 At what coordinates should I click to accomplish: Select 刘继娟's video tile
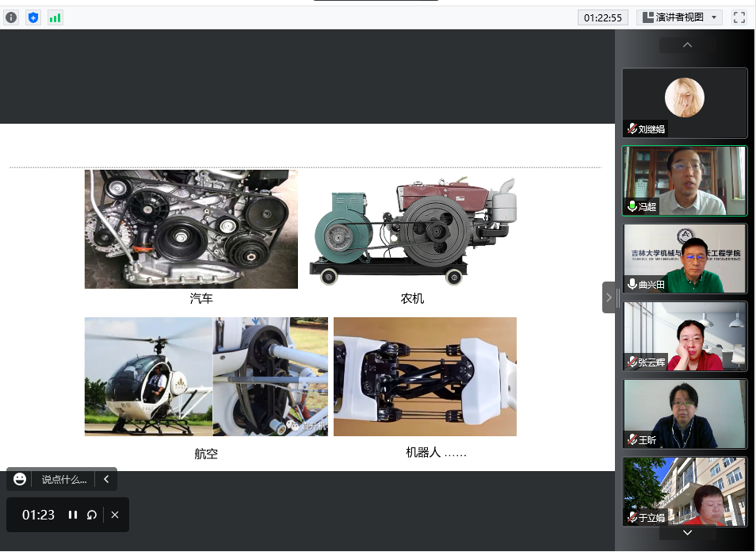685,103
